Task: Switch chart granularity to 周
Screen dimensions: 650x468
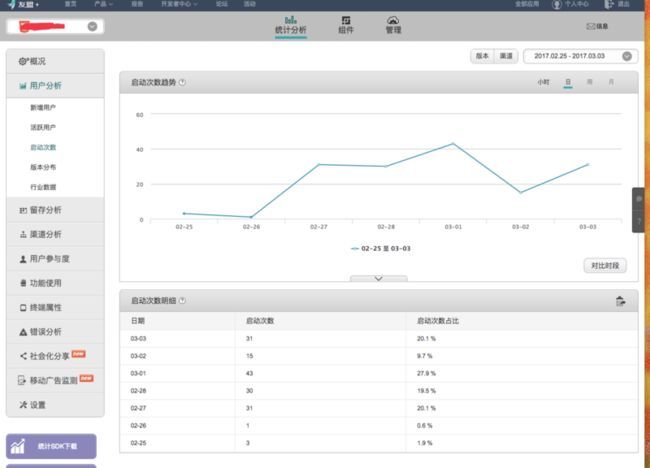Action: coord(589,82)
